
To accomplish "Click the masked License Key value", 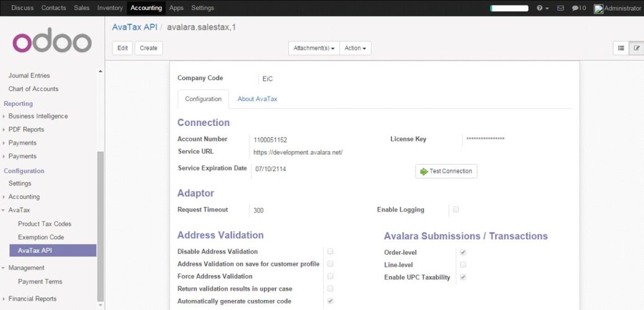I will (485, 139).
